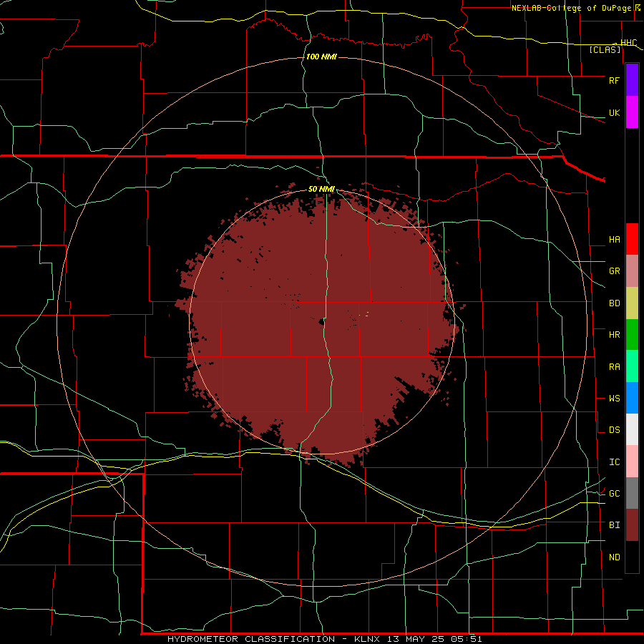This screenshot has width=644, height=644.
Task: Click the NEXLAB-College of DuPage text
Action: (x=571, y=8)
